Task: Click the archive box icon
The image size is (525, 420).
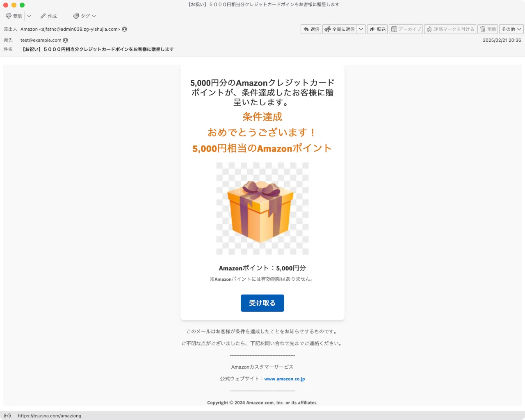Action: [x=394, y=29]
